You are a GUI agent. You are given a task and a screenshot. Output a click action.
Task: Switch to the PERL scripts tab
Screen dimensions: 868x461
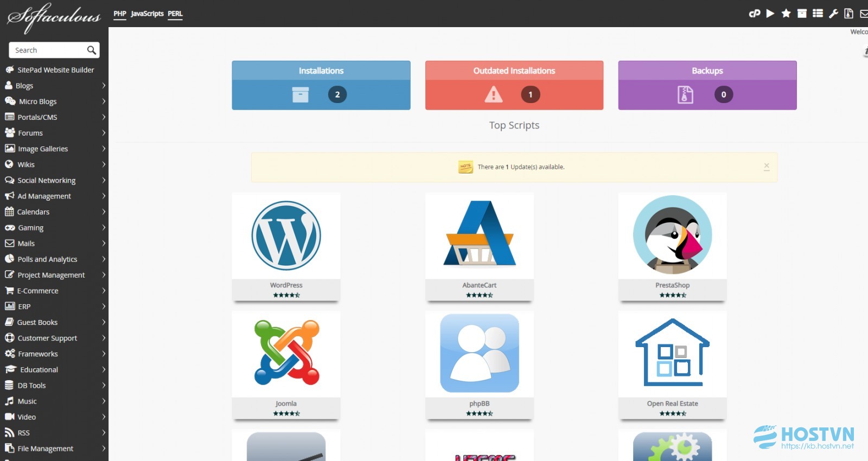[x=175, y=14]
